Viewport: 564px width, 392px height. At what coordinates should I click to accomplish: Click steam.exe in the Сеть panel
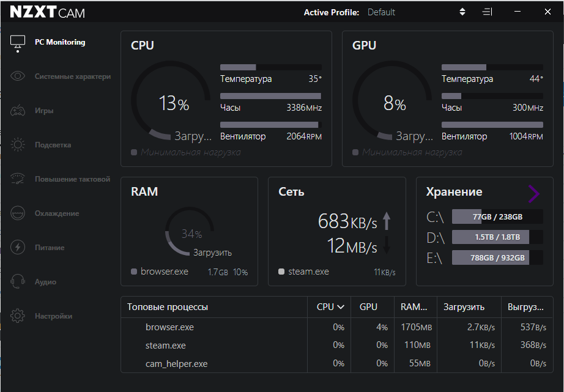click(x=309, y=272)
